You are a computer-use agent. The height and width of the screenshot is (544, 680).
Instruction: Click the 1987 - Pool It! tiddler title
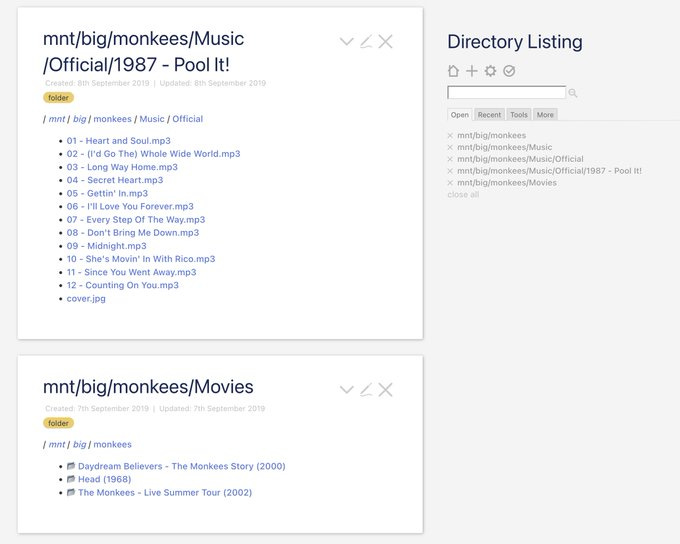coord(144,52)
